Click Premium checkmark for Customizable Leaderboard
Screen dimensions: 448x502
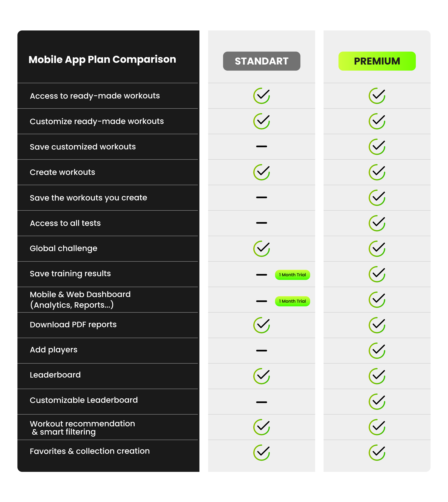377,401
